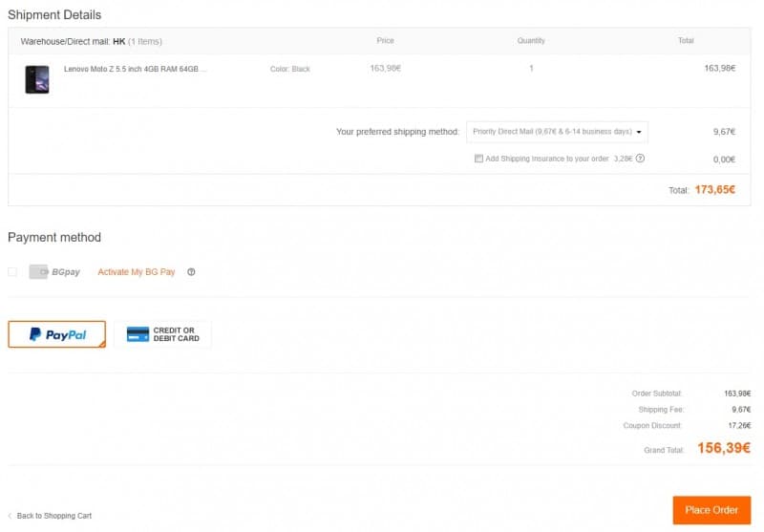Click the PayPal logo icon
The width and height of the screenshot is (764, 532).
click(35, 334)
